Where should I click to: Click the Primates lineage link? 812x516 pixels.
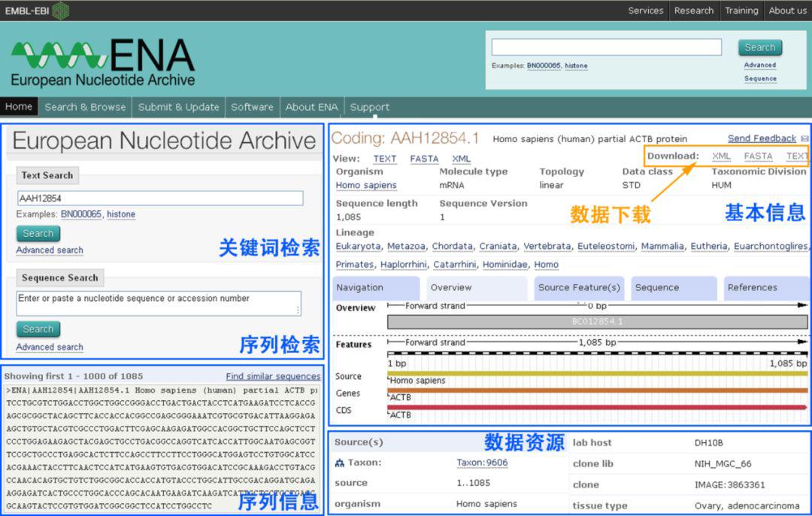[x=355, y=265]
